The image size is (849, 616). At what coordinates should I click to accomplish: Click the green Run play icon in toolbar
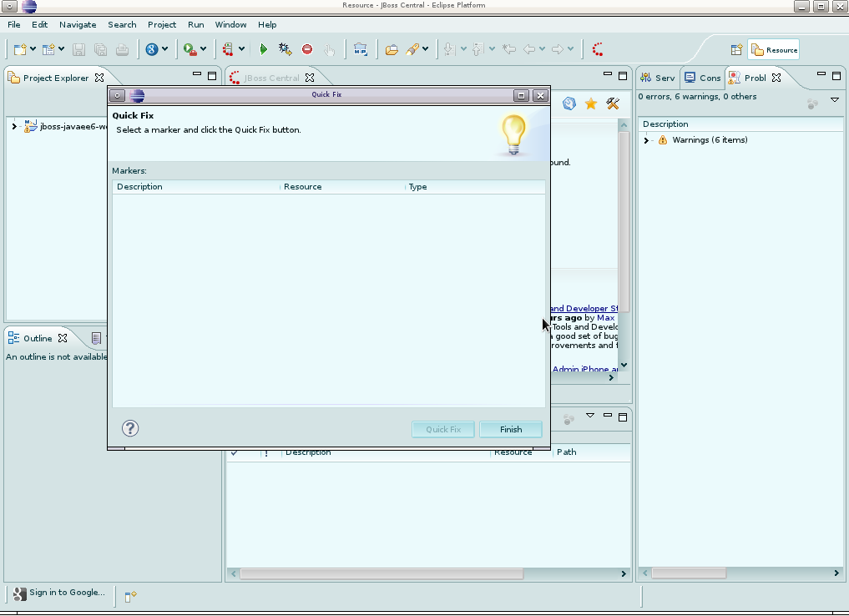pos(264,50)
